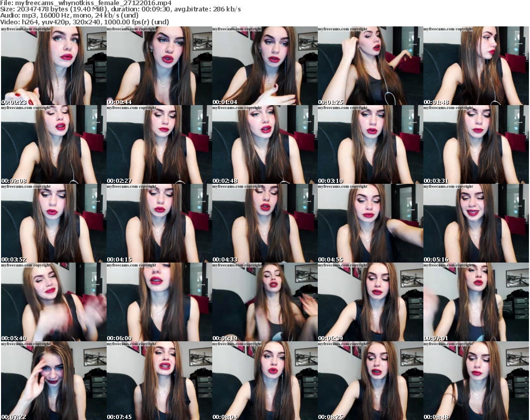Choose the frame stamped 00:07:45
Screen dimensions: 530x420
(x=159, y=381)
